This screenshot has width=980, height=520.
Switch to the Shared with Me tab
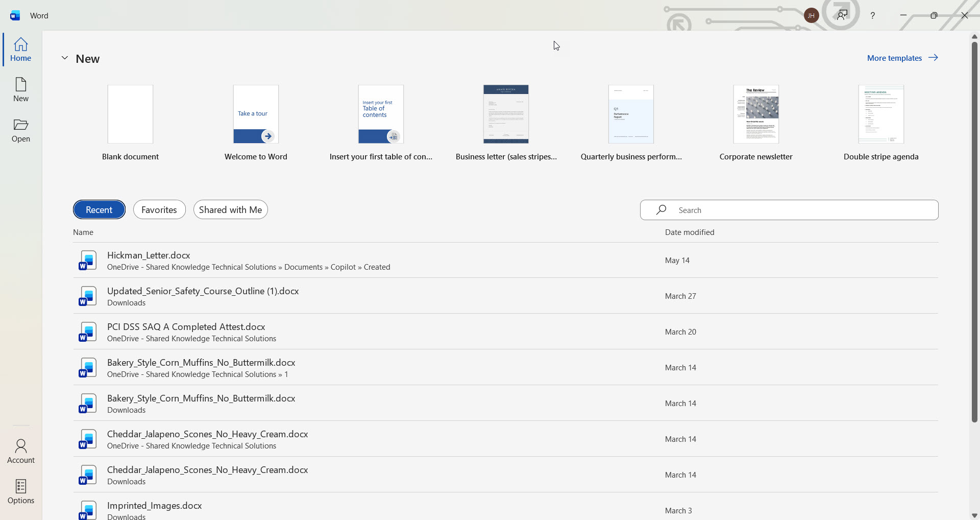(x=230, y=210)
